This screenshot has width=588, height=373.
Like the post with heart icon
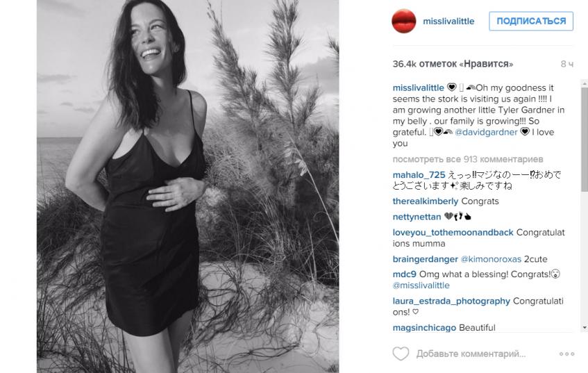(x=401, y=354)
